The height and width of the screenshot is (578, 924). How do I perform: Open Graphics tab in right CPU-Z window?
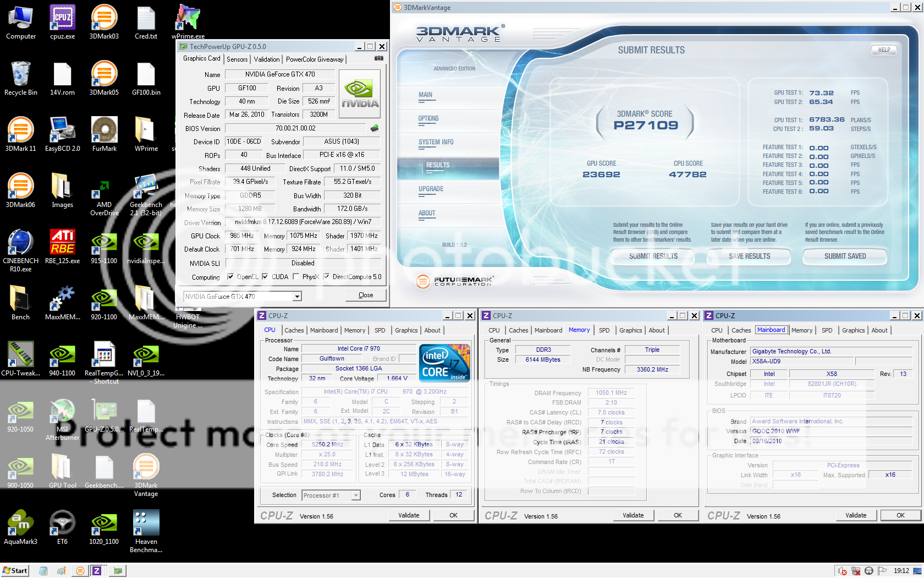click(853, 330)
